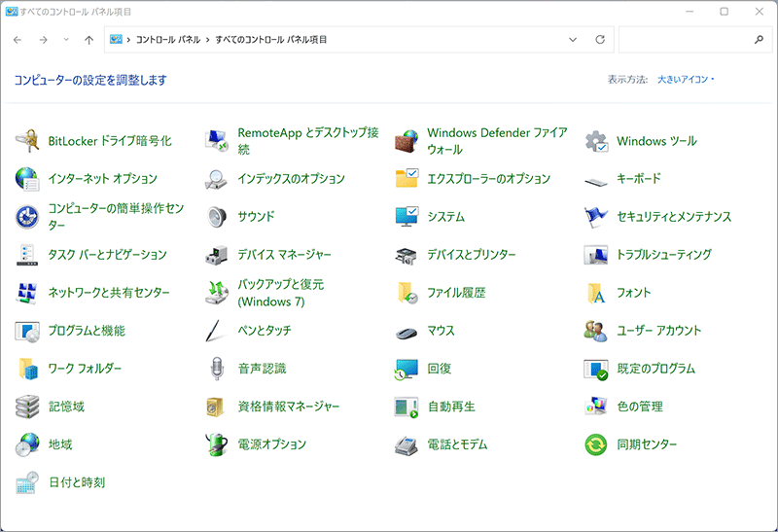Open ネットワークと共有センター icon
The image size is (778, 532).
point(27,293)
